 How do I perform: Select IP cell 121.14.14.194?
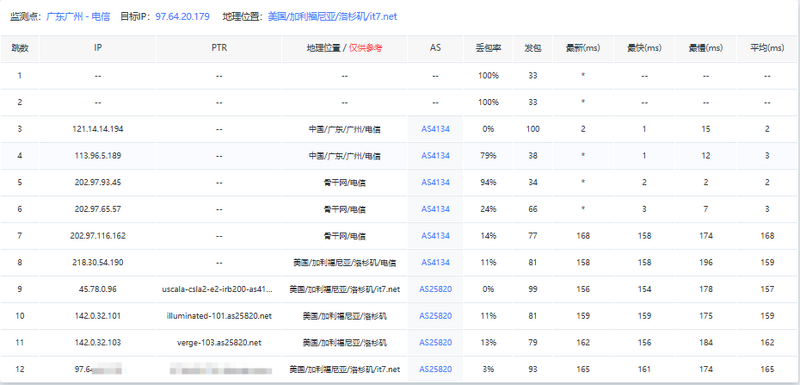coord(98,129)
